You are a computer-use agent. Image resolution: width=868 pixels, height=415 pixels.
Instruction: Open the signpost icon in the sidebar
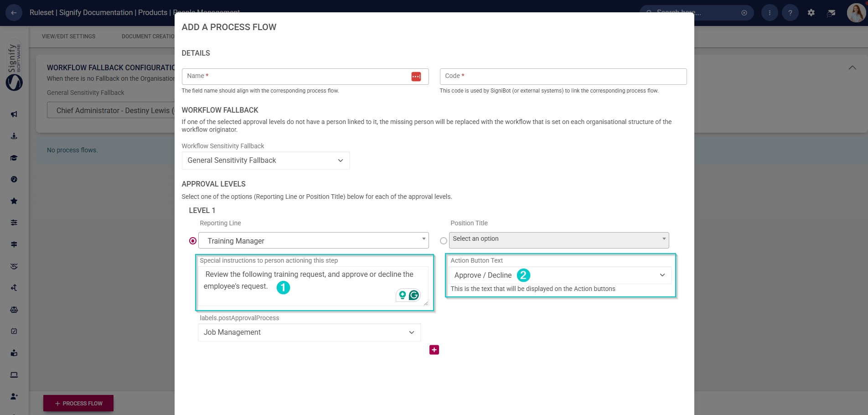click(14, 244)
